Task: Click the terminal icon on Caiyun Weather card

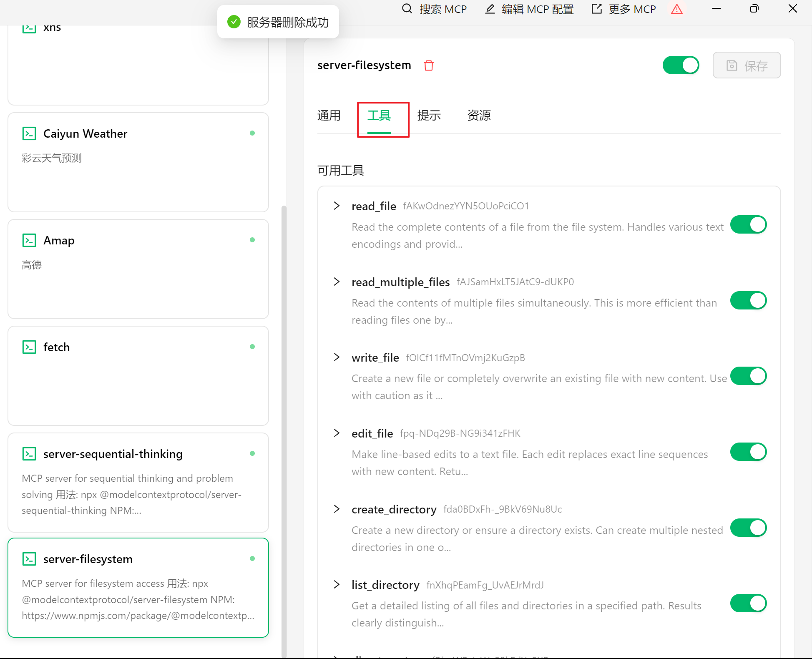Action: pyautogui.click(x=29, y=133)
